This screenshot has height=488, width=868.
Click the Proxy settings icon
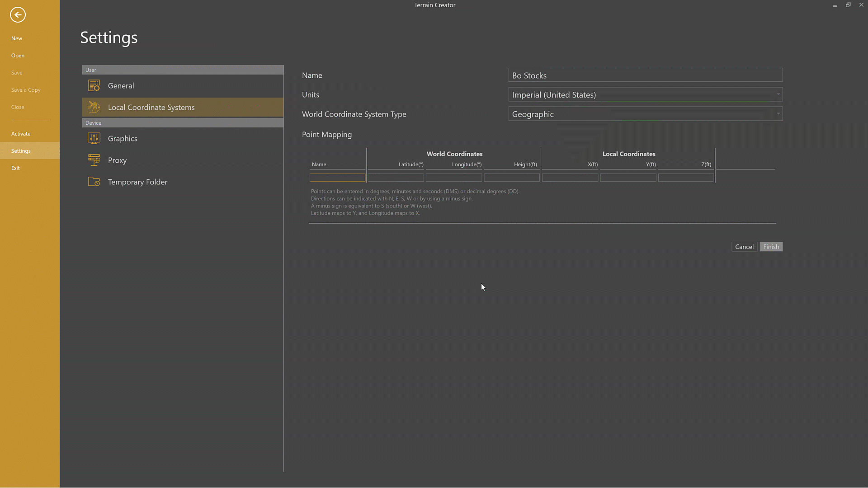click(94, 160)
